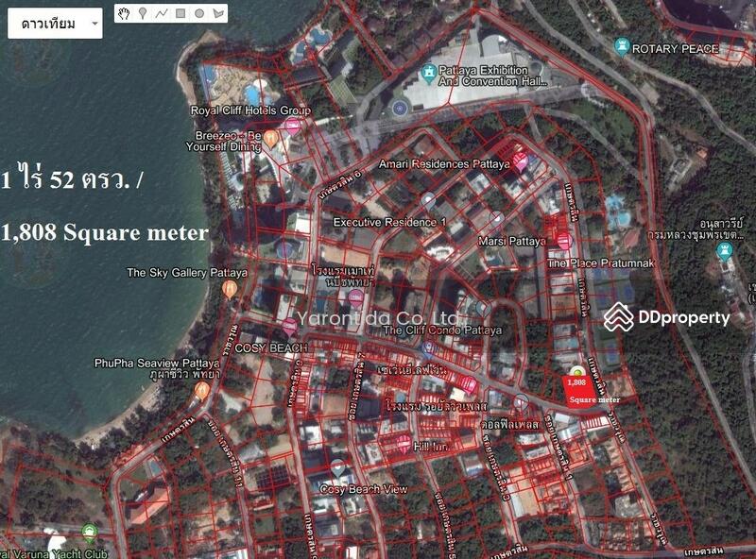Click The Sky Gallery Pattaya label

coord(187,273)
